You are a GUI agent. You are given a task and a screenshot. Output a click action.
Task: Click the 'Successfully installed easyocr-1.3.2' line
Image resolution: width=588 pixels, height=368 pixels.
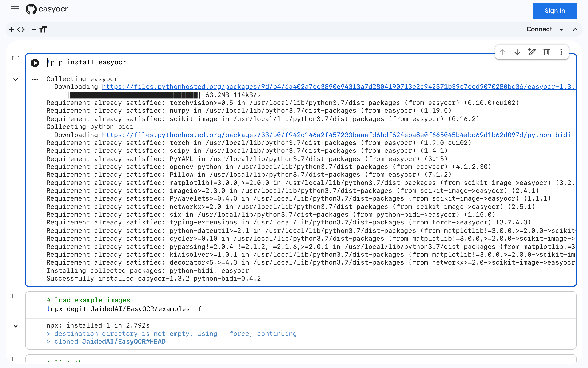coord(154,279)
